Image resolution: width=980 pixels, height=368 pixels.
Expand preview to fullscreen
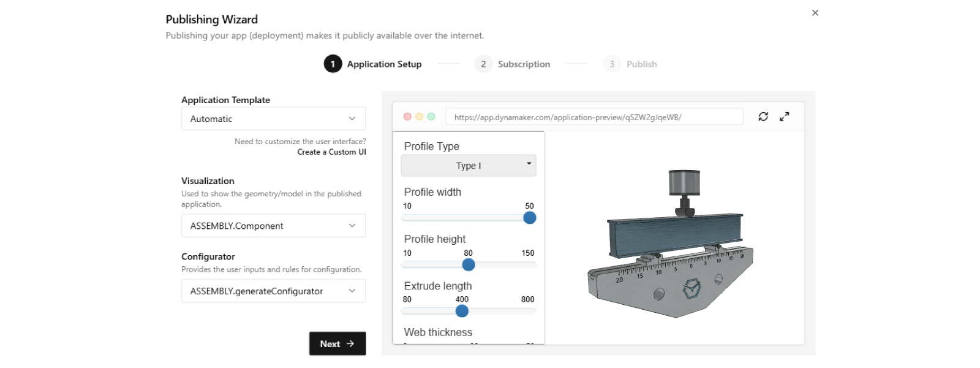point(784,117)
